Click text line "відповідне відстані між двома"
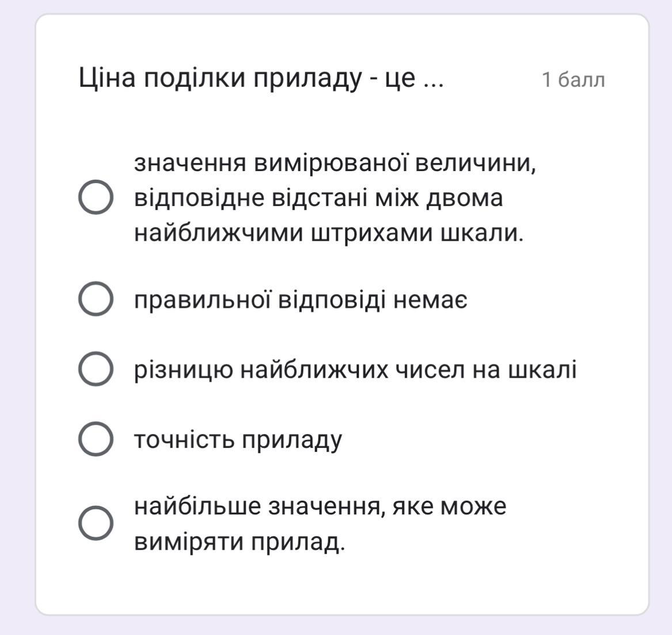The width and height of the screenshot is (672, 635). (318, 198)
